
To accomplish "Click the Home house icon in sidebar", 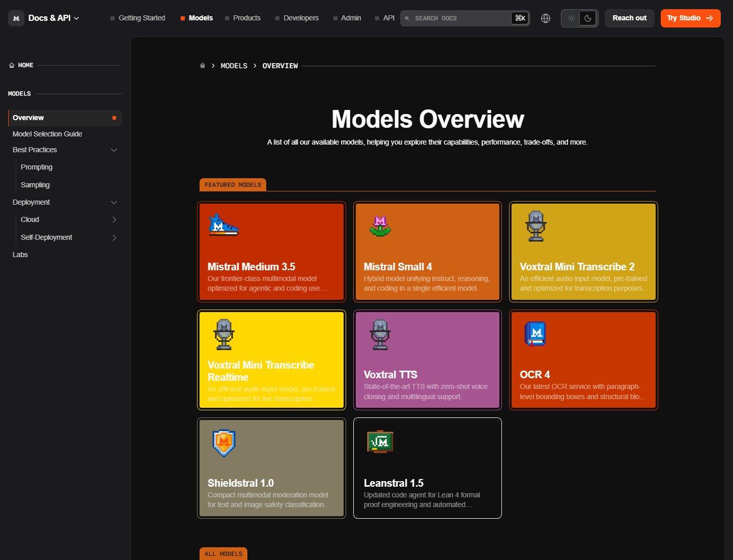I will [x=12, y=65].
